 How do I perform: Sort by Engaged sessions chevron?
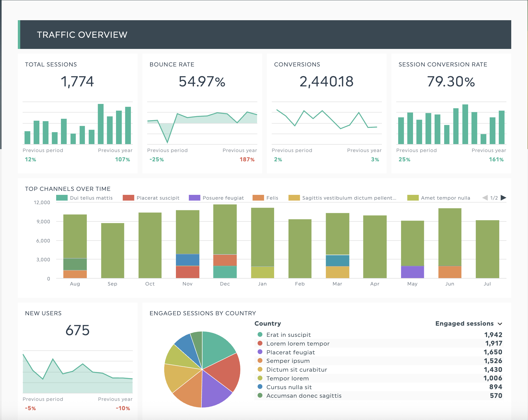pos(500,324)
